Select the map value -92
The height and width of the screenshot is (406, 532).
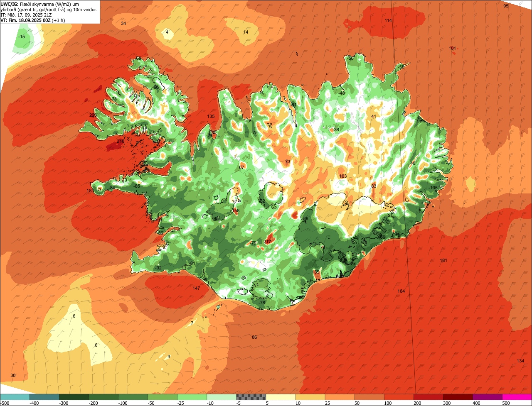158,268
